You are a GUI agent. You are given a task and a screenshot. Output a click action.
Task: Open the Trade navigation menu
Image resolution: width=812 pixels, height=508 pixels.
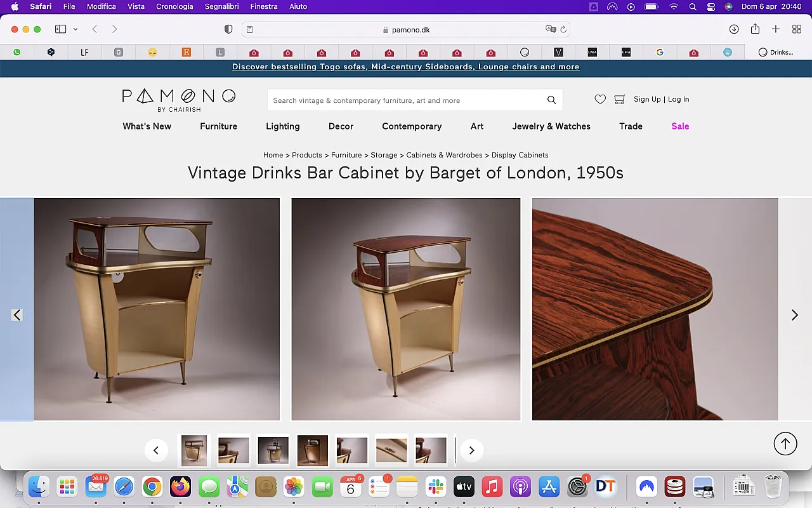pos(631,126)
